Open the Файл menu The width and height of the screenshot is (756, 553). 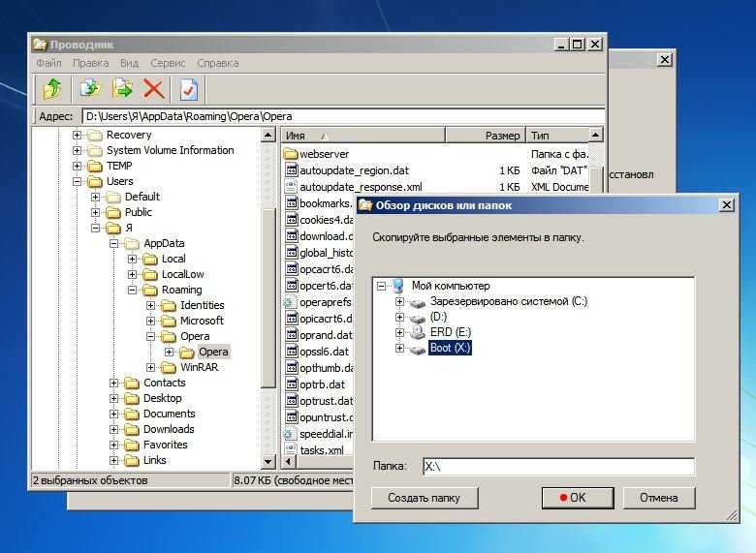pos(48,63)
